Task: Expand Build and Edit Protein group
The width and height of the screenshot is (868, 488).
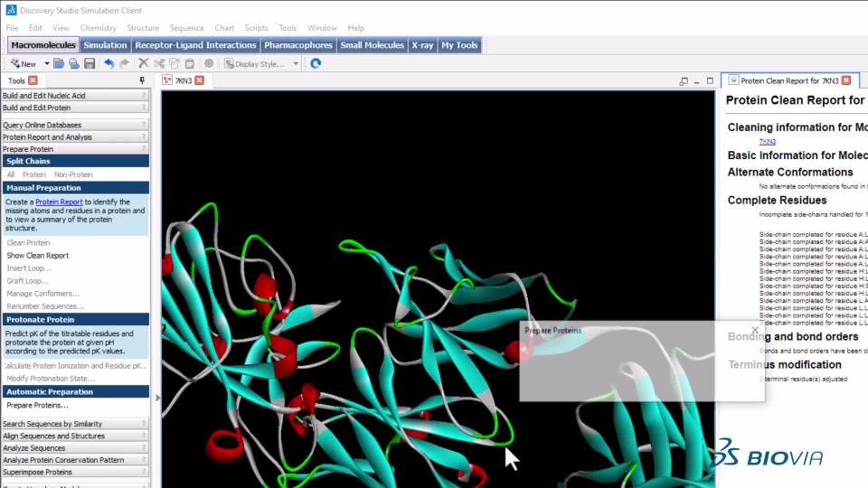Action: (x=75, y=108)
